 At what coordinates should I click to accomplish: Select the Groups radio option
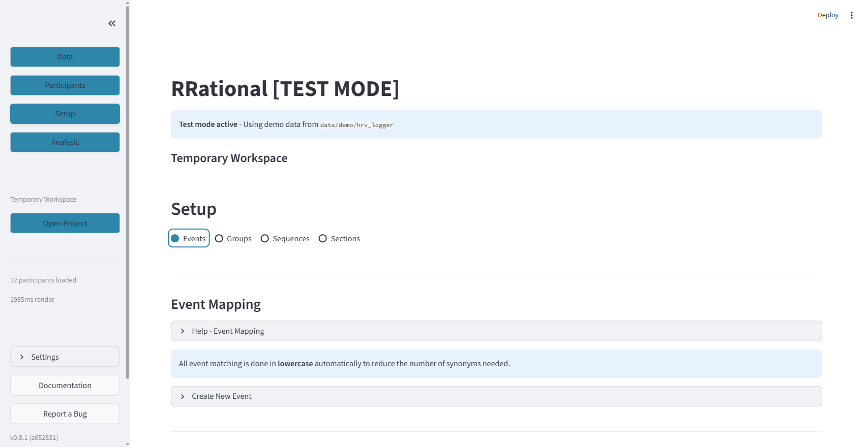pyautogui.click(x=233, y=239)
